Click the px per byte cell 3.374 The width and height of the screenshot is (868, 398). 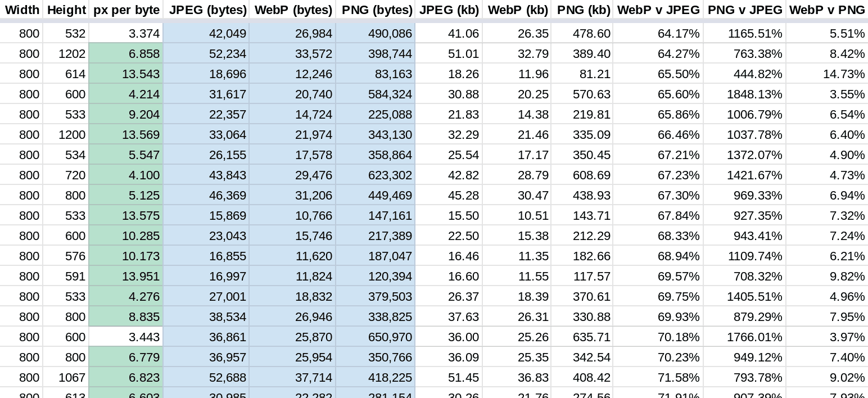[x=126, y=34]
